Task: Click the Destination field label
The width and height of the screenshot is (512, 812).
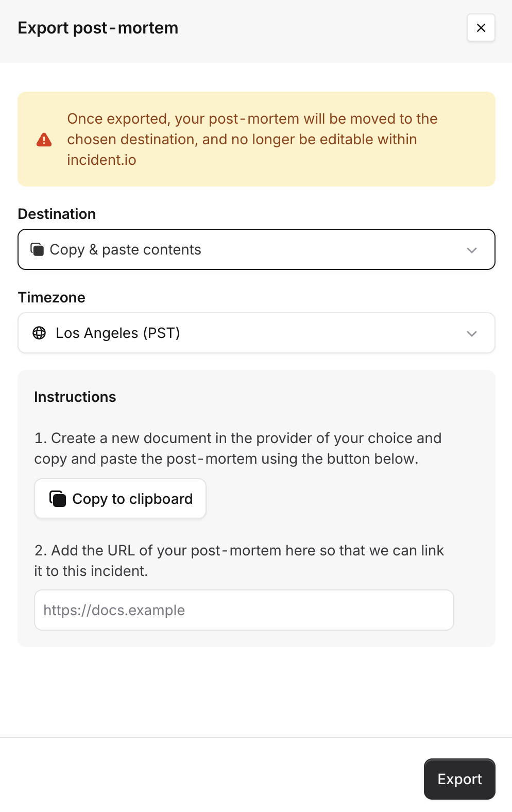Action: [57, 214]
